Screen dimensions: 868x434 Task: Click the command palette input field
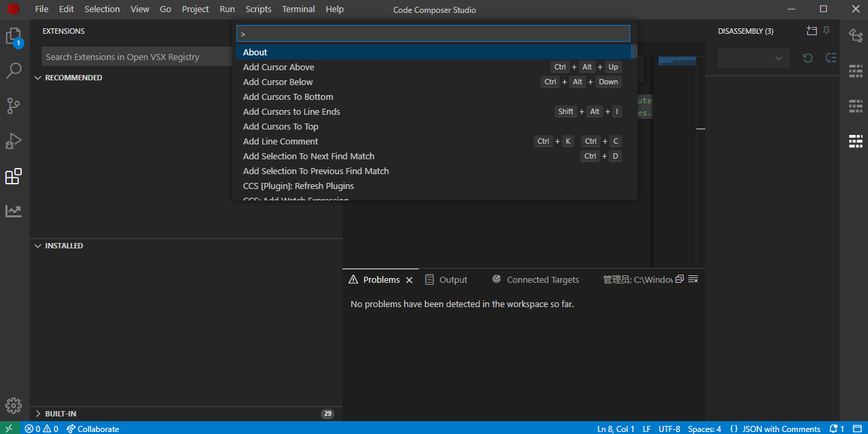[433, 33]
